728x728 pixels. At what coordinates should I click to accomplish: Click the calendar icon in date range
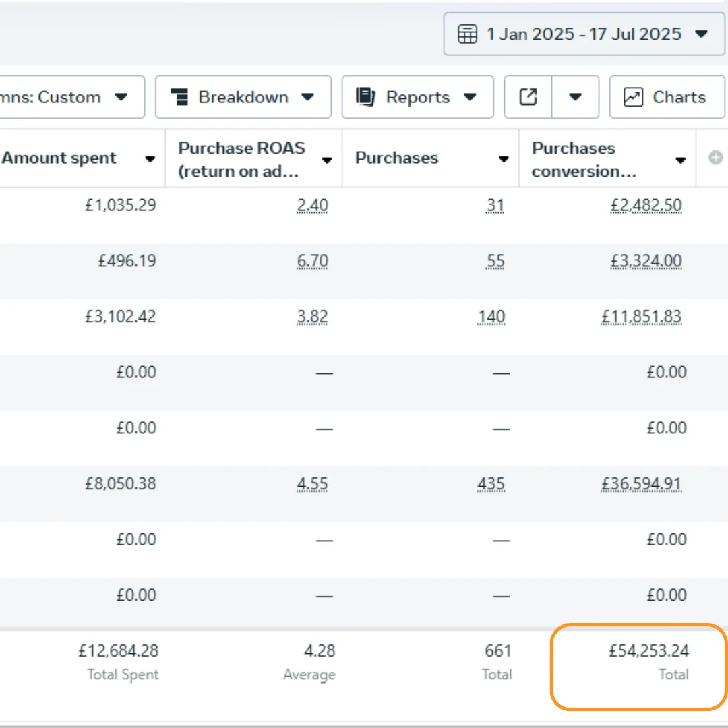coord(467,34)
